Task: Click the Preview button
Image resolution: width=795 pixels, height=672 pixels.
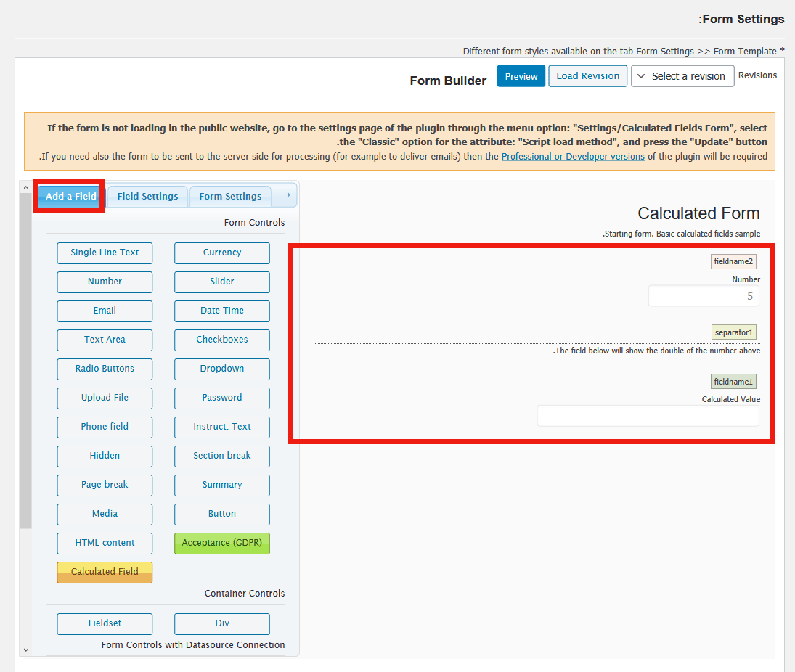Action: (521, 76)
